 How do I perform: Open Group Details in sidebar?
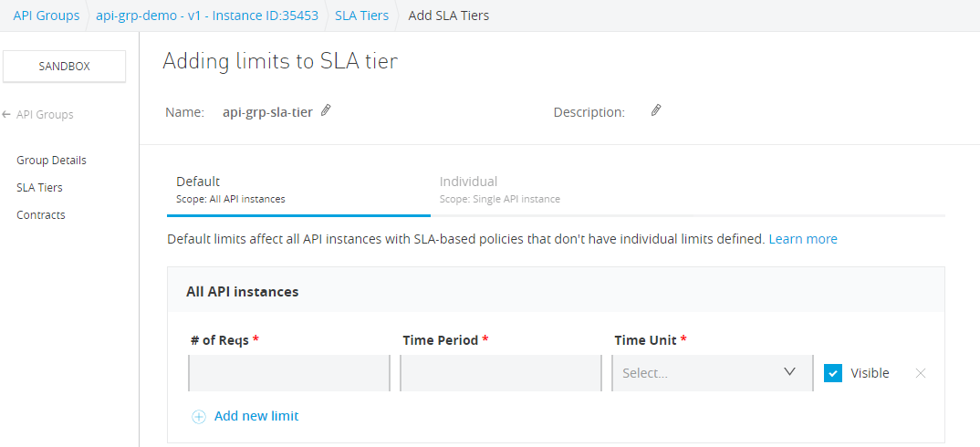tap(51, 161)
